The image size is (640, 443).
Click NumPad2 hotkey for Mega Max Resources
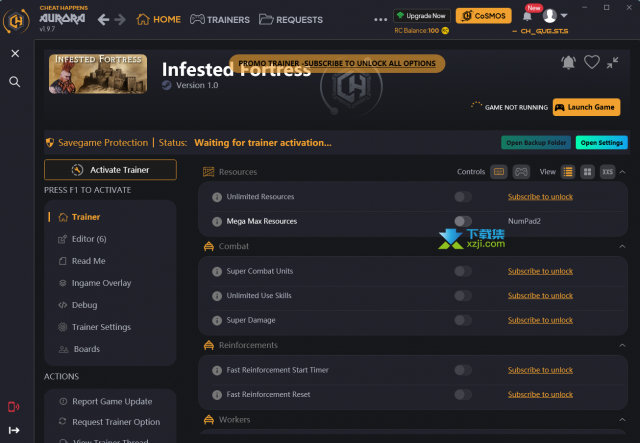(x=524, y=221)
